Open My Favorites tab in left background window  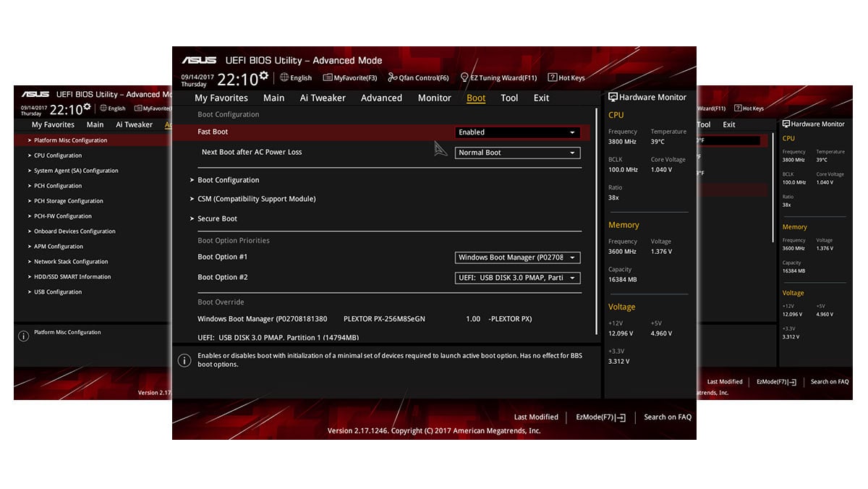(x=53, y=125)
